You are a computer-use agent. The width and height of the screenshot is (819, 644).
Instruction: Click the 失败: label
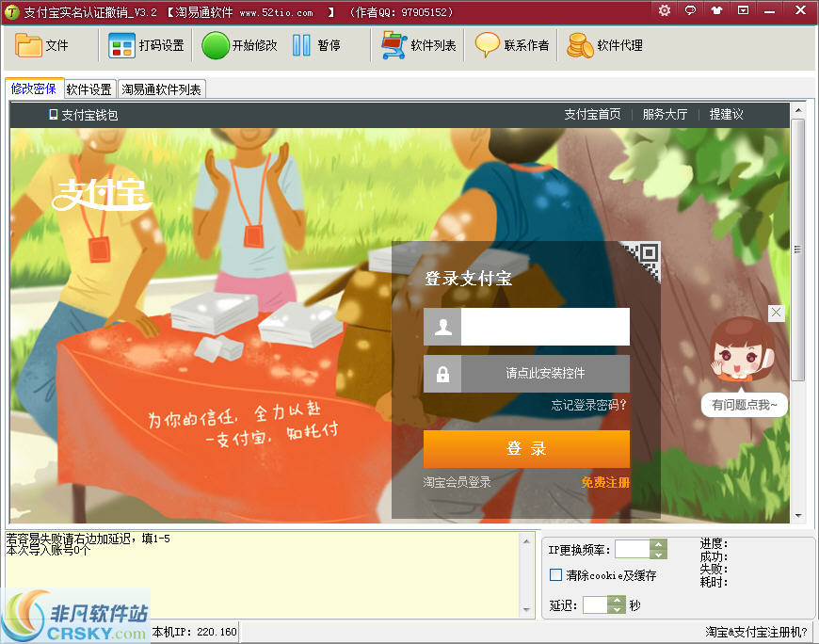coord(714,570)
